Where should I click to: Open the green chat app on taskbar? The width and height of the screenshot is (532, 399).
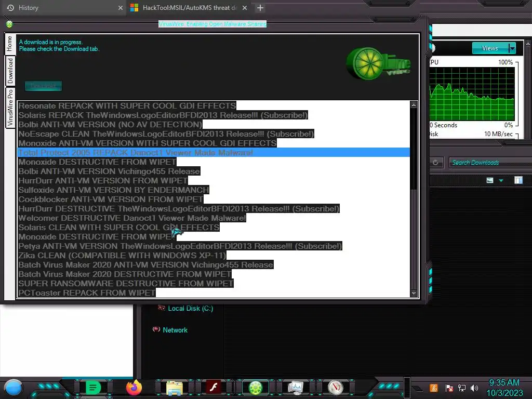pyautogui.click(x=93, y=388)
